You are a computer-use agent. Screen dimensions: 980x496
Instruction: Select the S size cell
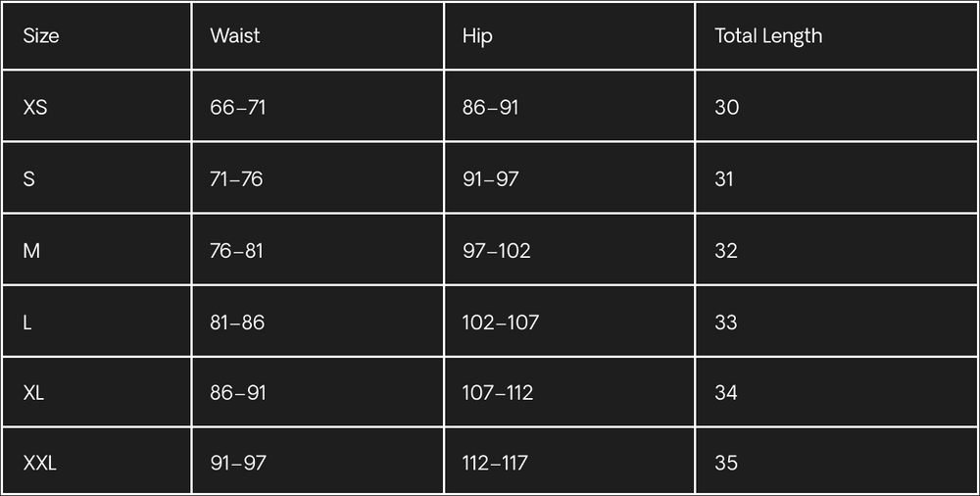pyautogui.click(x=29, y=179)
